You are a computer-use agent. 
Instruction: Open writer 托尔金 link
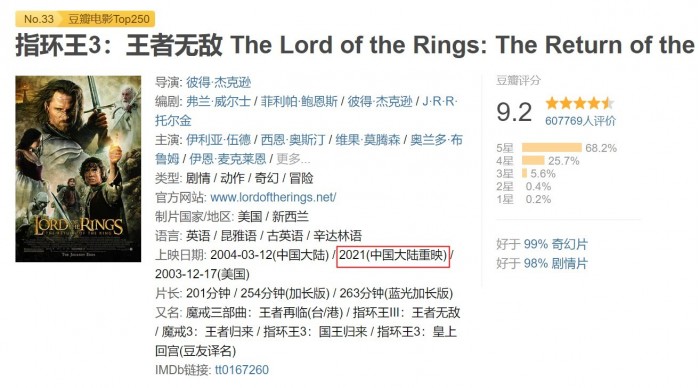point(173,121)
